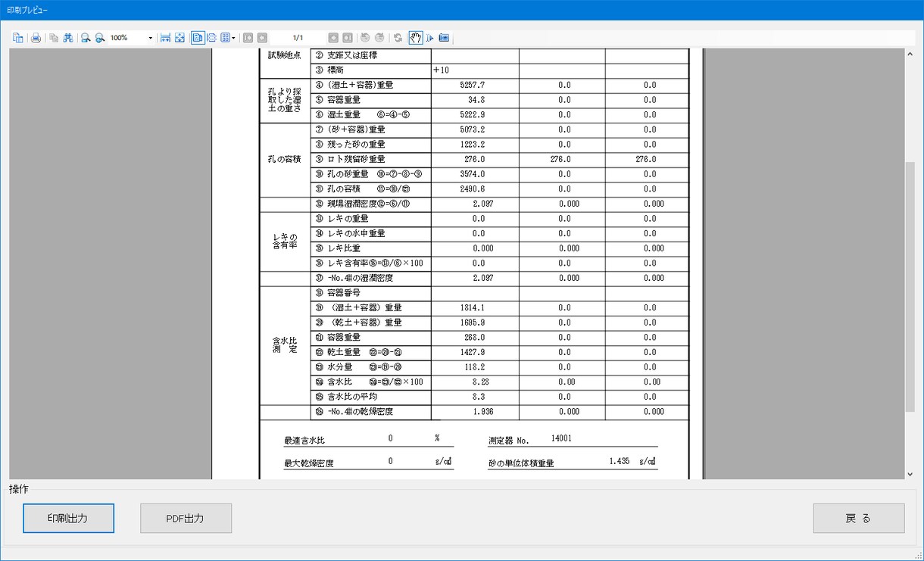The width and height of the screenshot is (924, 561).
Task: Click the sand unit weight value 1.435
Action: [x=620, y=460]
